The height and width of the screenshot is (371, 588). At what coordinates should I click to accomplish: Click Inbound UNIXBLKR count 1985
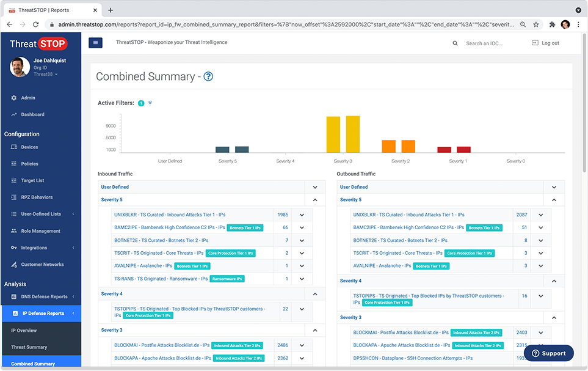[283, 215]
